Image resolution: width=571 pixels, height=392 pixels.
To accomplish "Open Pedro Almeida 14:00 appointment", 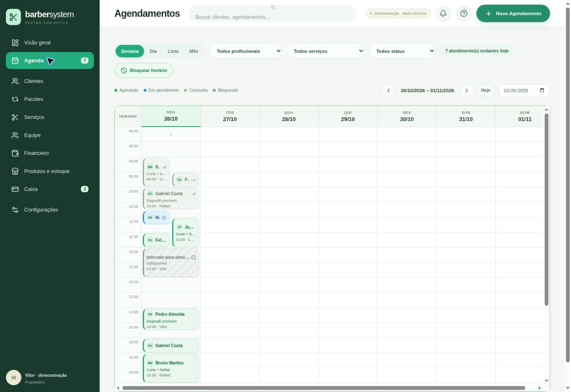I will tap(171, 320).
